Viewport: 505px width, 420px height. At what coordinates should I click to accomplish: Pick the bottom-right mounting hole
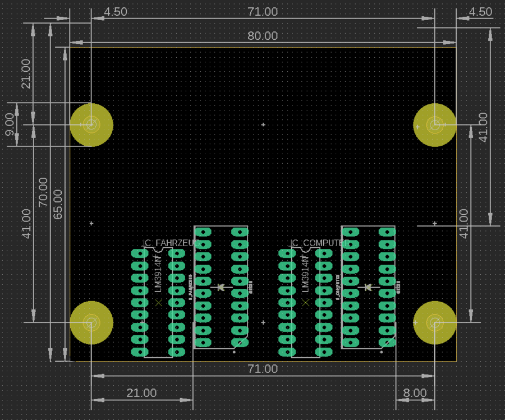click(435, 322)
